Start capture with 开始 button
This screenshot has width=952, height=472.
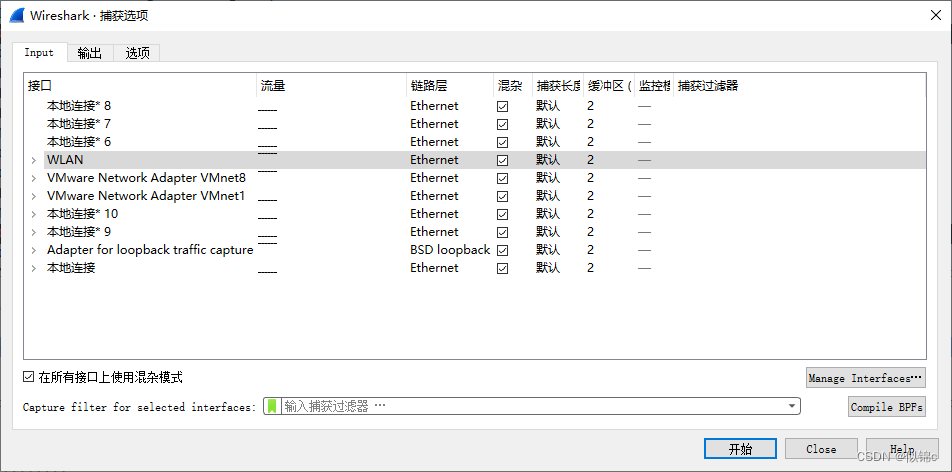(x=740, y=449)
